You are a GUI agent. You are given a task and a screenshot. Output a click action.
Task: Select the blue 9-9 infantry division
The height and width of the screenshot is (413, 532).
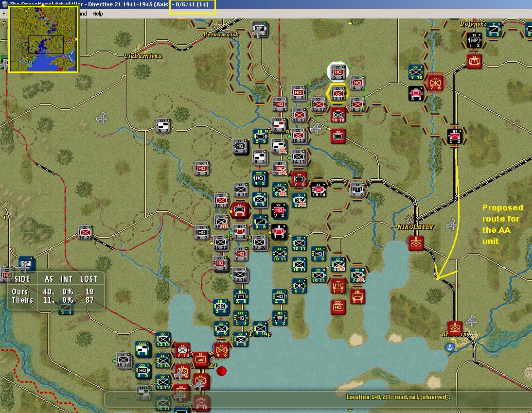coord(260,200)
